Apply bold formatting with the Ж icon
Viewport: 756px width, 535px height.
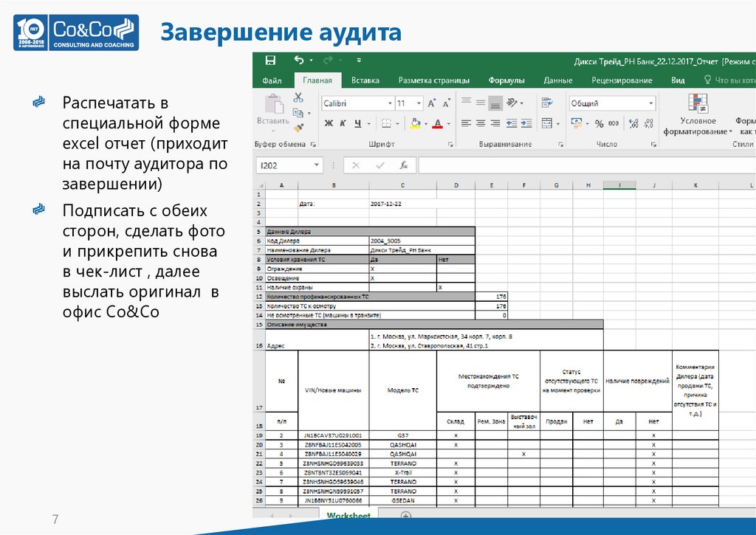pyautogui.click(x=328, y=122)
